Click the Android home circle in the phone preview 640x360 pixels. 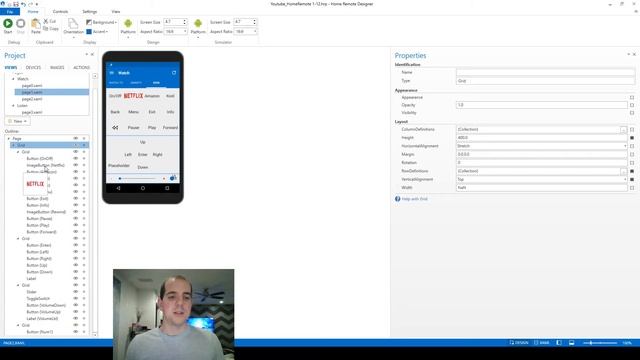coord(143,188)
